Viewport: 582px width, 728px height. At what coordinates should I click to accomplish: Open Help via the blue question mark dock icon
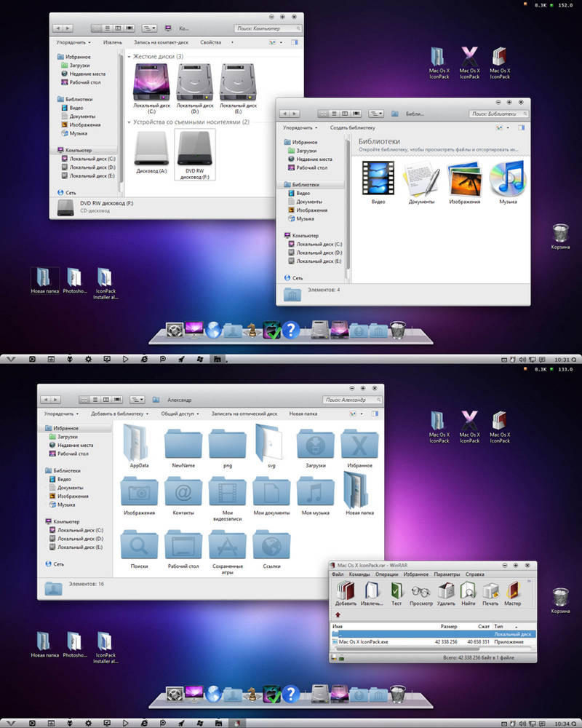point(292,331)
